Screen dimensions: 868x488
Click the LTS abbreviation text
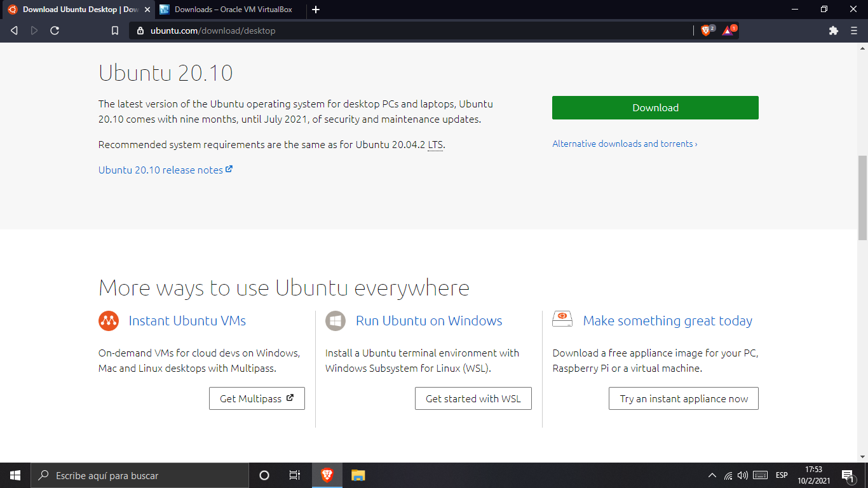pyautogui.click(x=435, y=145)
